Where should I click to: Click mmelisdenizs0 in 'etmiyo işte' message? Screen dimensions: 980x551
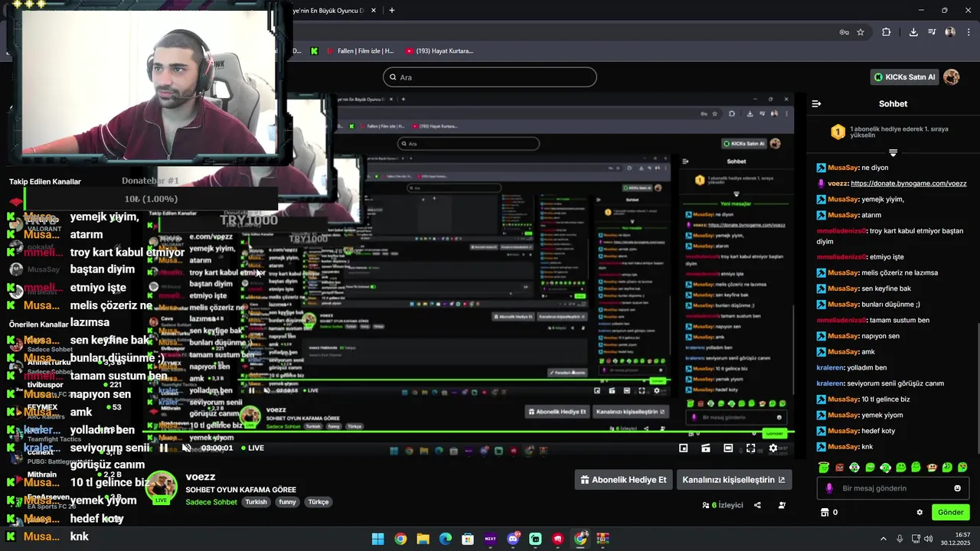841,257
